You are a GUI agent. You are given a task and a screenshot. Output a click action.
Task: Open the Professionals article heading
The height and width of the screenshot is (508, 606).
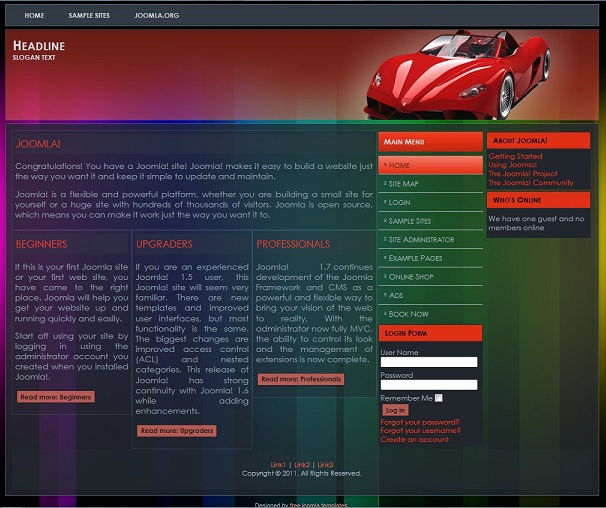click(x=293, y=244)
